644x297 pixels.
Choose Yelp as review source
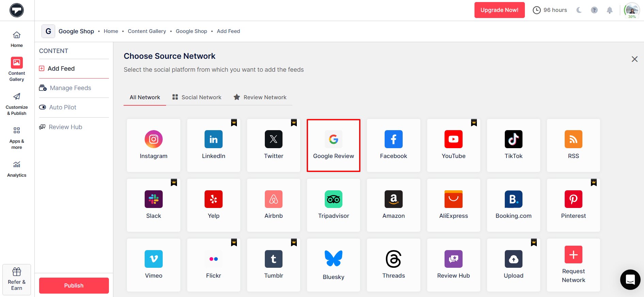213,205
